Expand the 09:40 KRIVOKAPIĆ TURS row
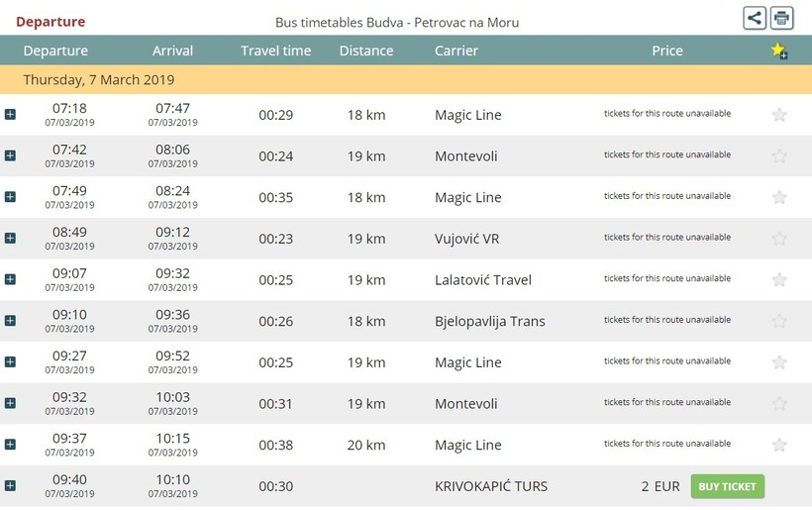The image size is (812, 510). click(x=10, y=485)
